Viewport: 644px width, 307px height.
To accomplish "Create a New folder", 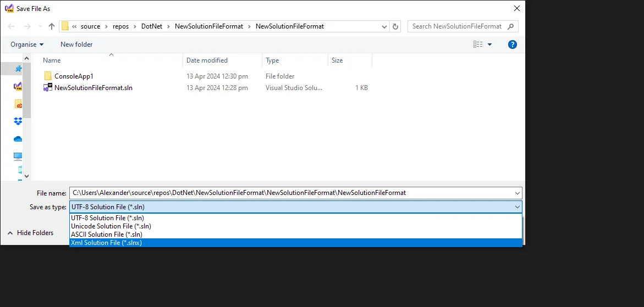I will [76, 44].
